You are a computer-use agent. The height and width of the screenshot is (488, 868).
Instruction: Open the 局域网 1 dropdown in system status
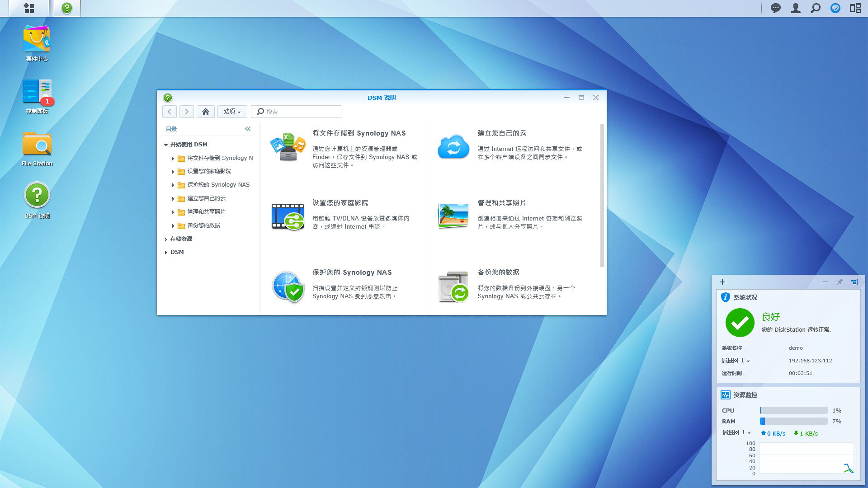coord(736,361)
